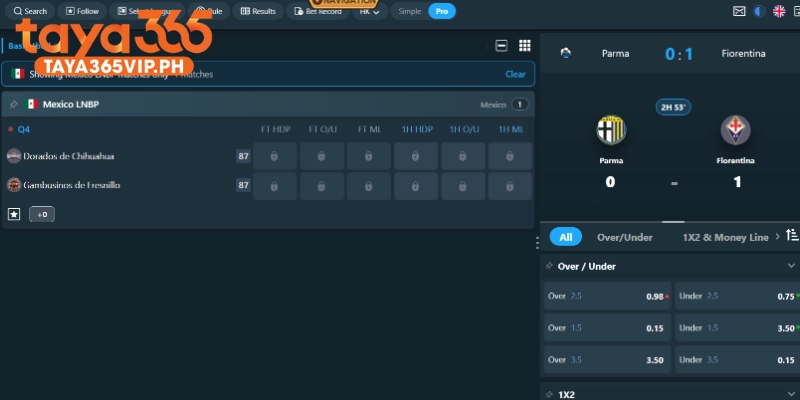Image resolution: width=800 pixels, height=400 pixels.
Task: Select the 1H ML column header
Action: click(x=511, y=130)
